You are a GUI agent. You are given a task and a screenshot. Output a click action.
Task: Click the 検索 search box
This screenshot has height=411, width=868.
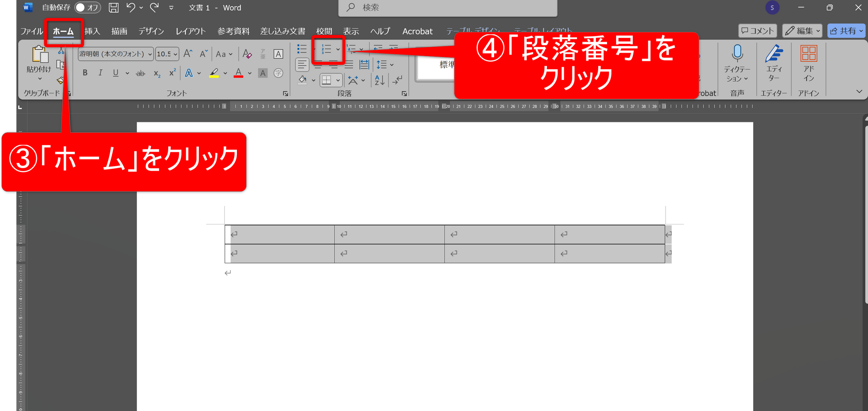[448, 8]
